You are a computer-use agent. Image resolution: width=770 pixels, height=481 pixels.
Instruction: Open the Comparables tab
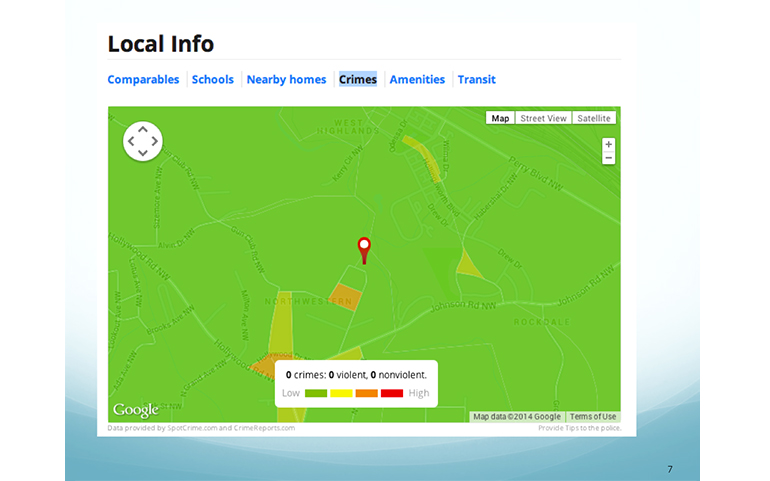click(143, 80)
